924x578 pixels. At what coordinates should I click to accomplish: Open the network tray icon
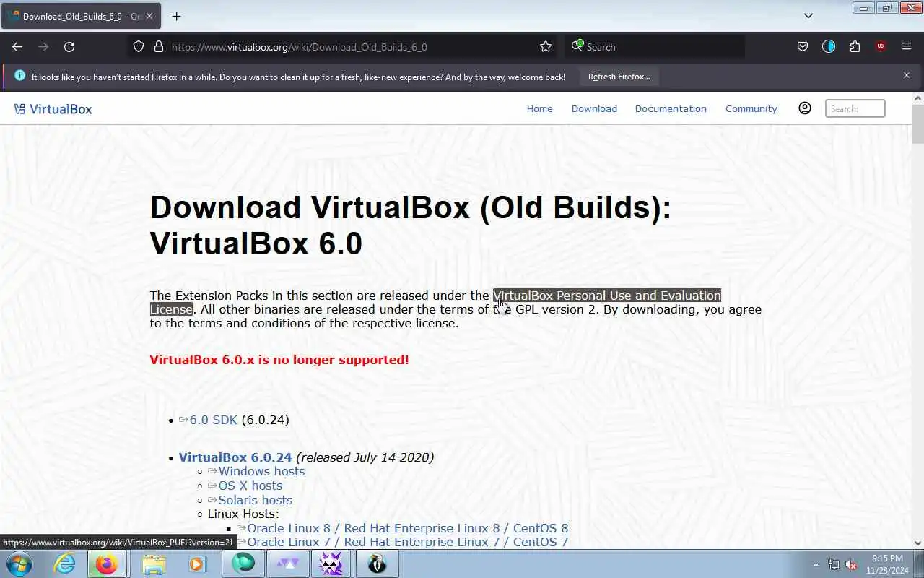(834, 564)
